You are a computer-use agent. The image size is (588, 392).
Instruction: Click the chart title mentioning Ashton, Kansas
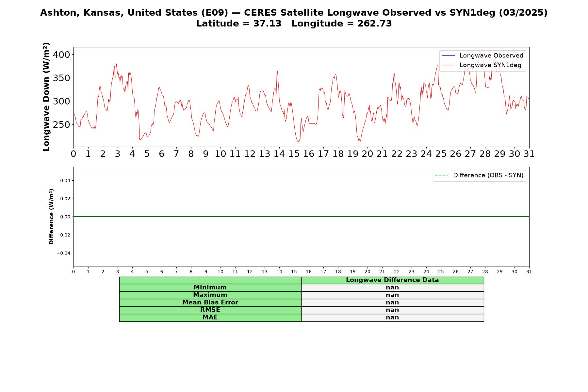[294, 13]
